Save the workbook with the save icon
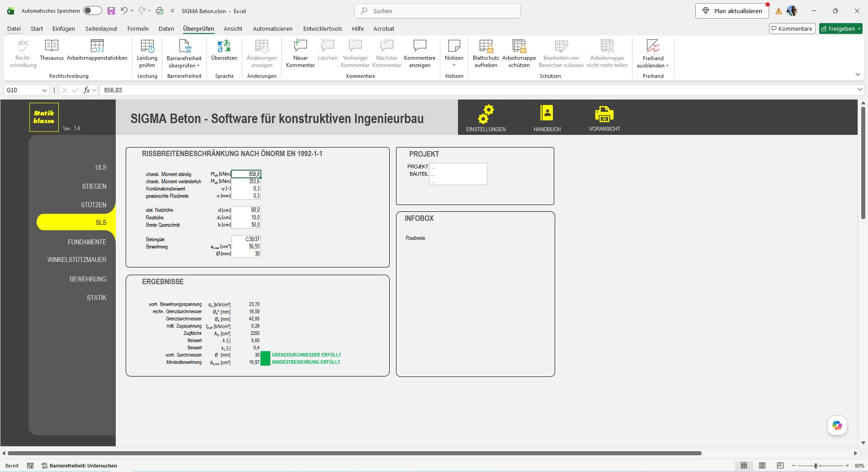The height and width of the screenshot is (472, 868). (111, 11)
